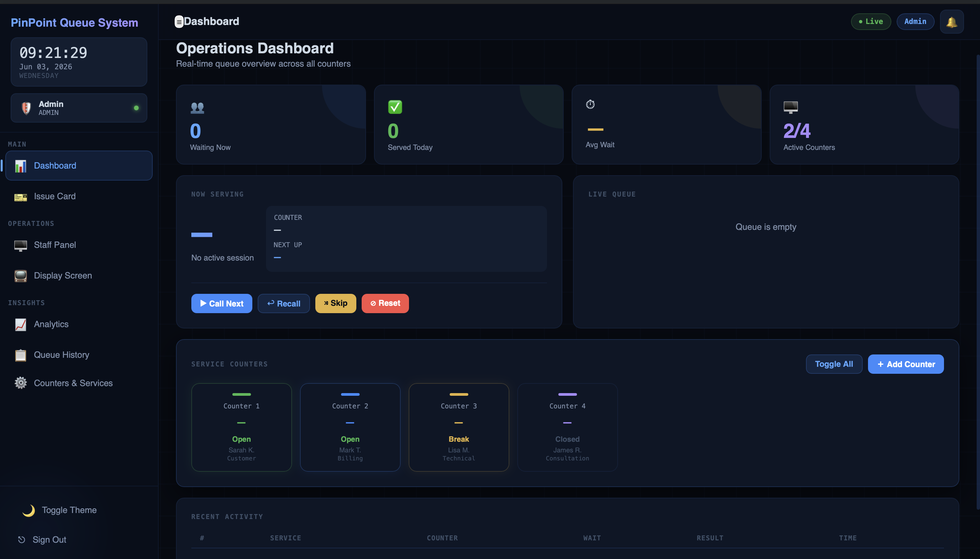This screenshot has height=559, width=980.
Task: Click the "Queue is empty" text
Action: point(766,227)
